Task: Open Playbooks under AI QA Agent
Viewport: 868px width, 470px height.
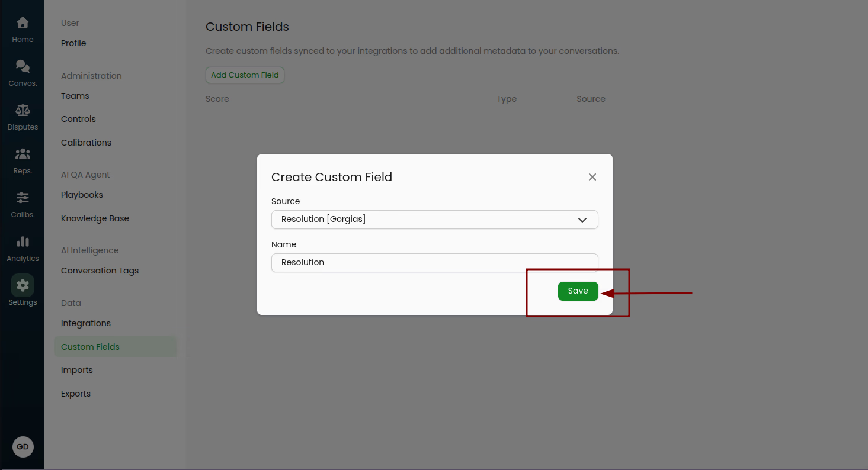Action: click(82, 195)
